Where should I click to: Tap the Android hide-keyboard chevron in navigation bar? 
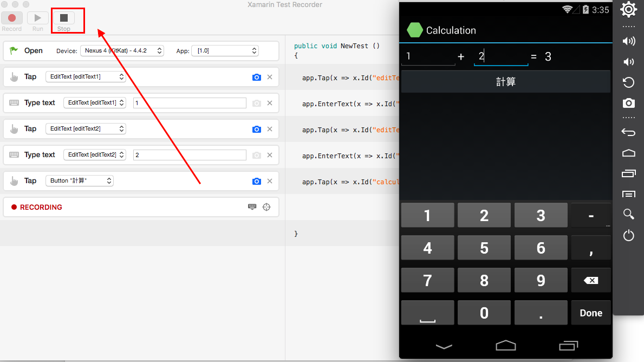444,346
